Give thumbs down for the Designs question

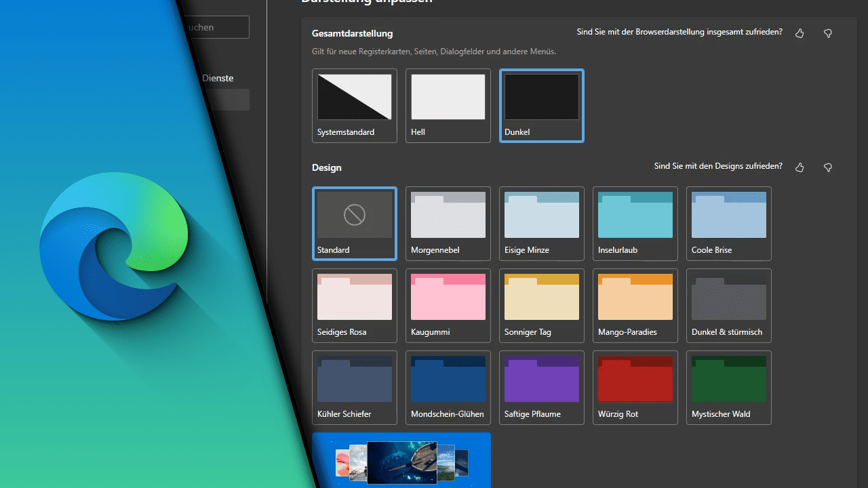coord(827,167)
